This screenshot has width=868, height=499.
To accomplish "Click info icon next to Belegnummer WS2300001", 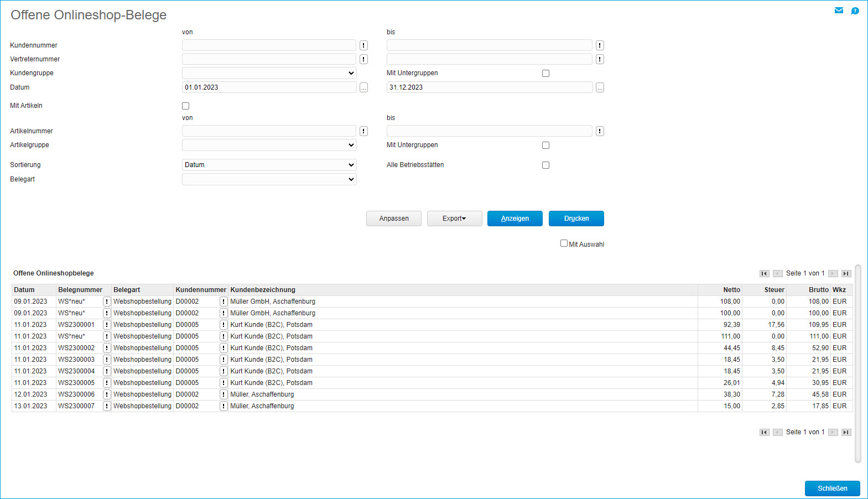I will [107, 325].
